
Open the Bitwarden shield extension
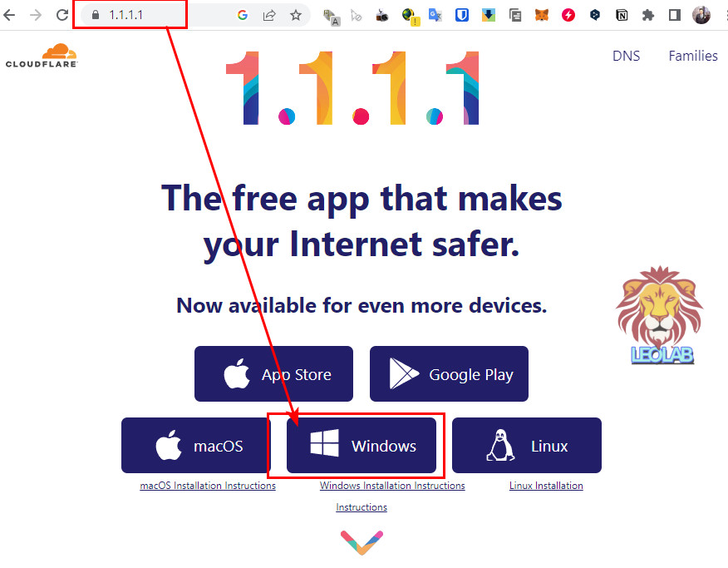coord(461,15)
